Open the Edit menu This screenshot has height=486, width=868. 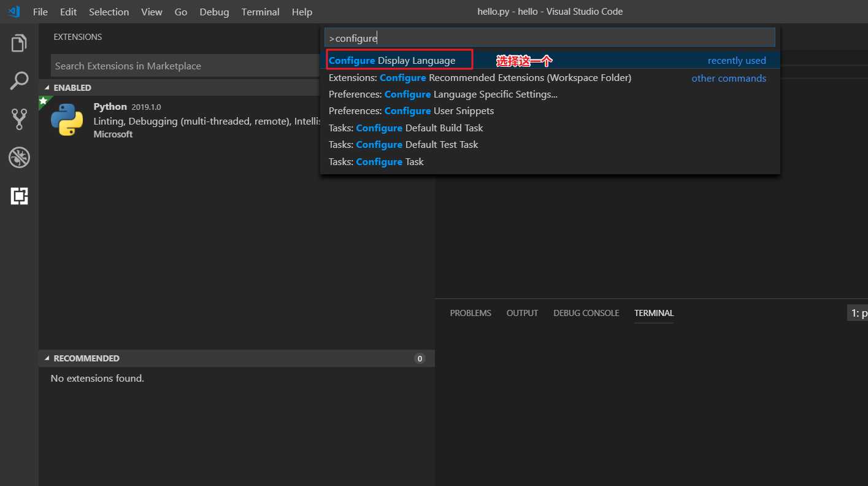coord(68,12)
